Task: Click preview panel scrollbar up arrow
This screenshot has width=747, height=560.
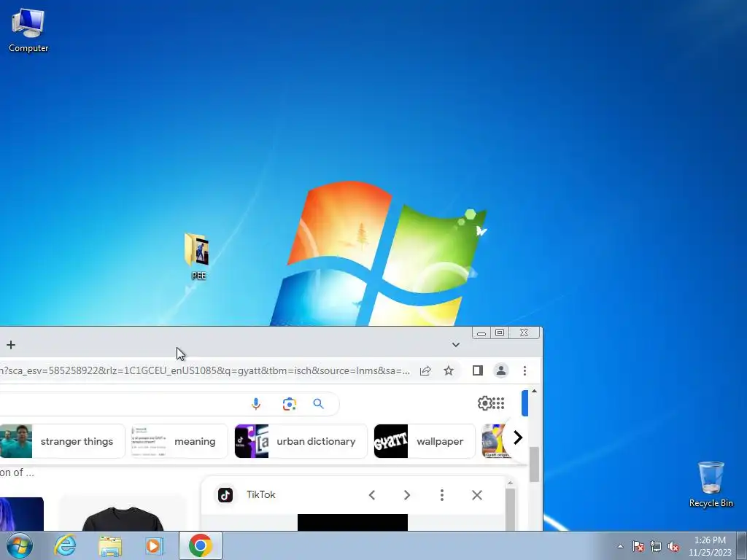Action: pos(510,483)
